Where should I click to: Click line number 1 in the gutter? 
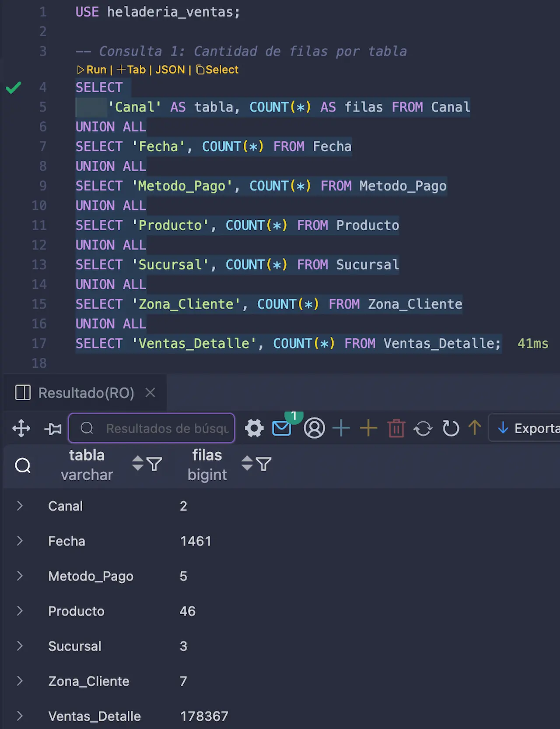tap(43, 12)
